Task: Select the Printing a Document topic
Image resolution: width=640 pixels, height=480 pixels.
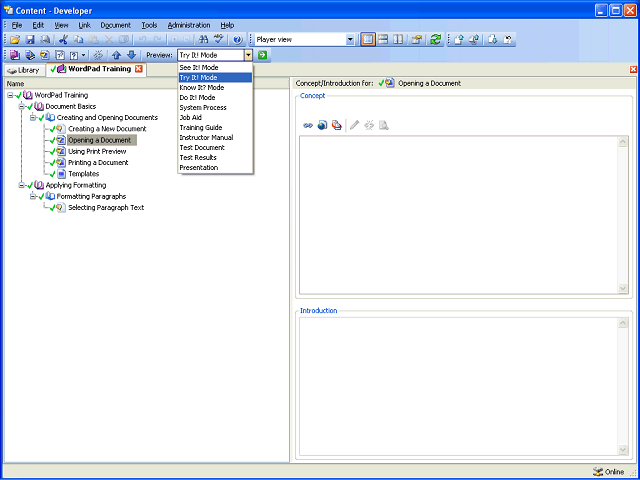Action: [98, 162]
